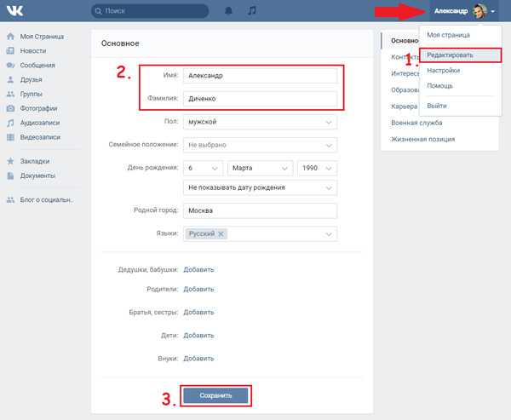Switch to Основное section tab
This screenshot has width=511, height=420.
[405, 41]
